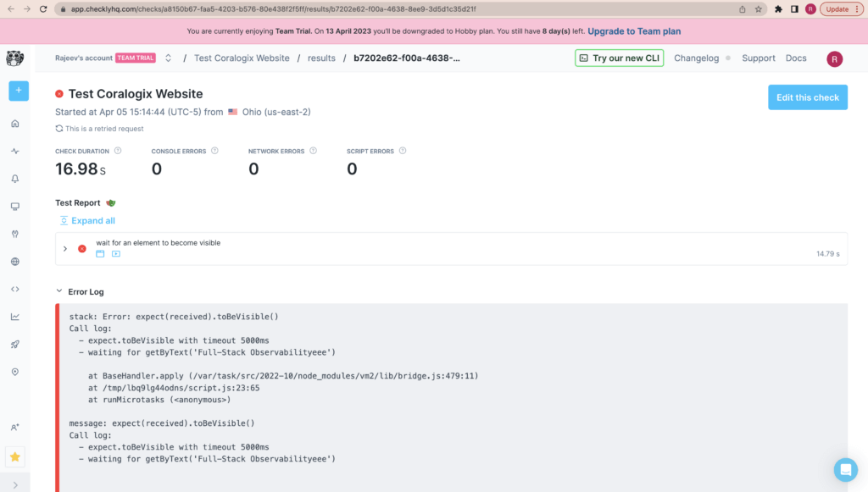Click the retried request icon
The height and width of the screenshot is (492, 868).
59,128
